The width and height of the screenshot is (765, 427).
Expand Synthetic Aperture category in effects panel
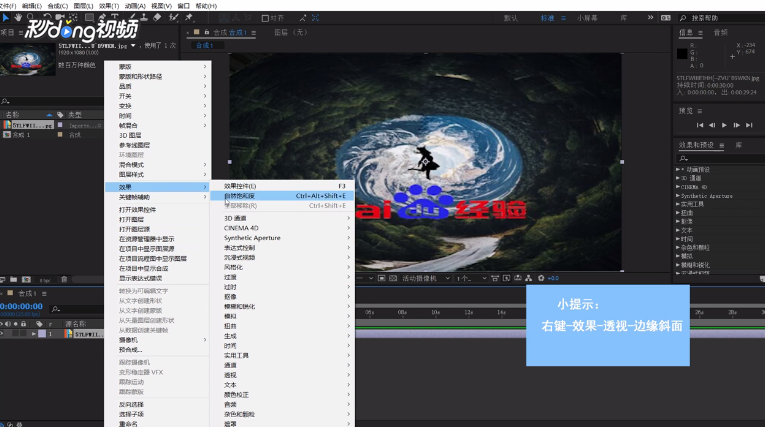pos(678,196)
